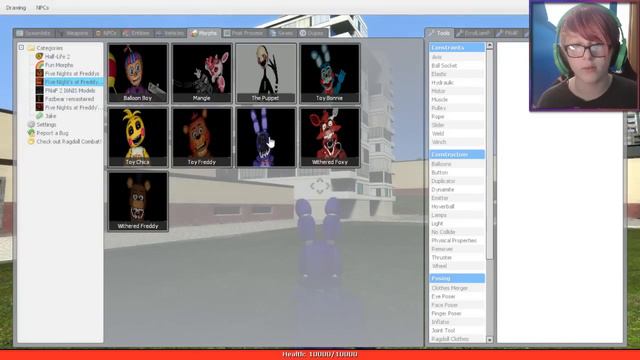The height and width of the screenshot is (360, 640).
Task: Switch to the Morphs tab
Action: click(204, 33)
